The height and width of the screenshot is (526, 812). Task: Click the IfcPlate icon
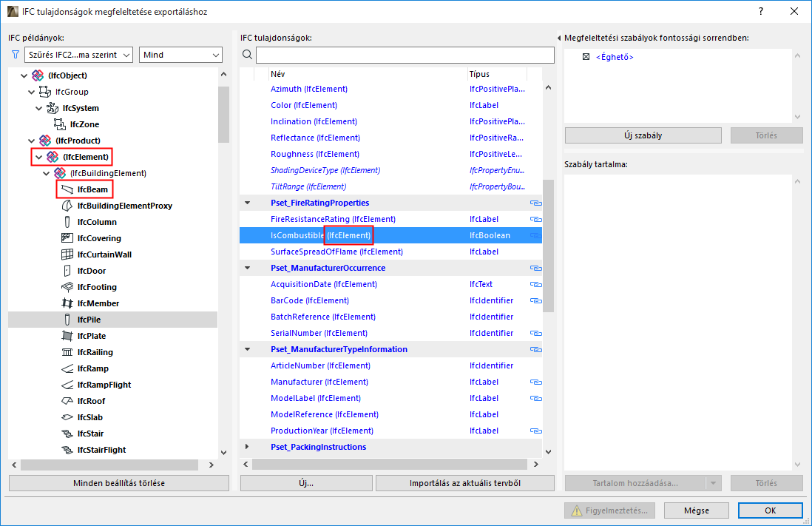pyautogui.click(x=67, y=336)
